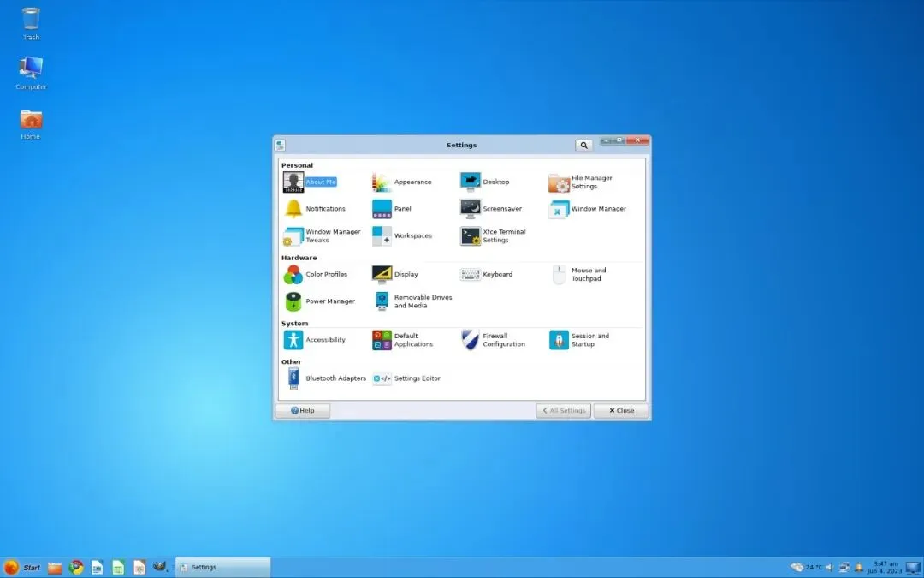Click the search button in the Settings titlebar
Viewport: 924px width, 578px height.
(583, 145)
